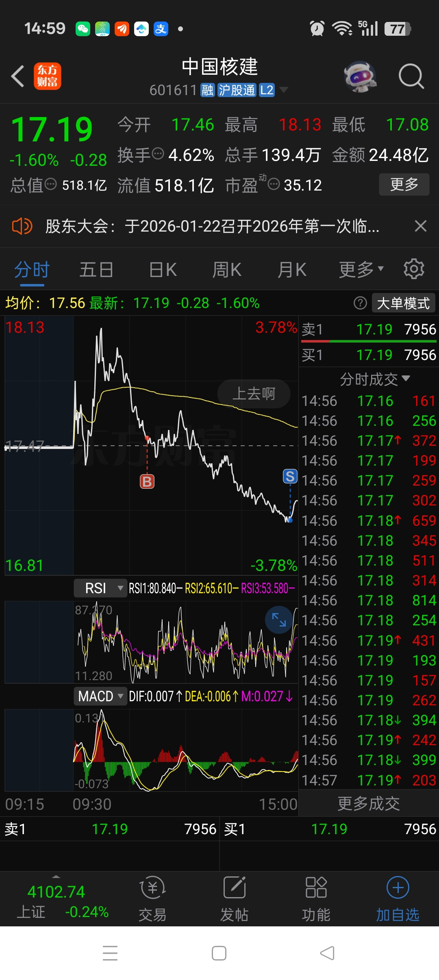Expand stock switcher arrow beside L2

click(x=283, y=90)
